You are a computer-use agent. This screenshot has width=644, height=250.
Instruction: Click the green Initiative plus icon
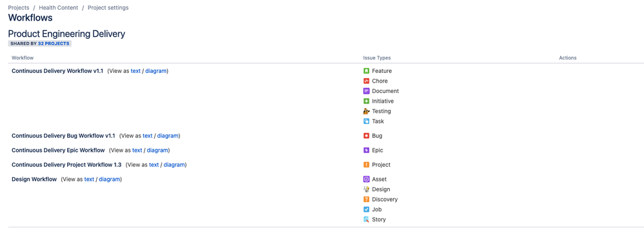[x=367, y=101]
